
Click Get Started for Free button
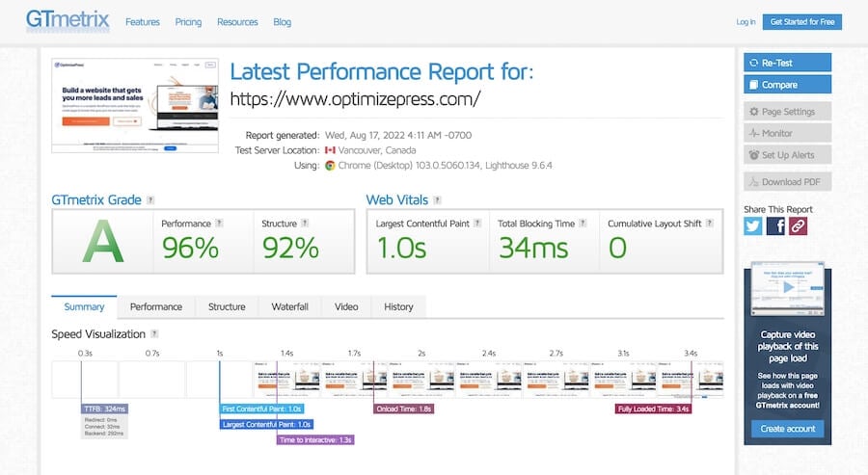802,22
